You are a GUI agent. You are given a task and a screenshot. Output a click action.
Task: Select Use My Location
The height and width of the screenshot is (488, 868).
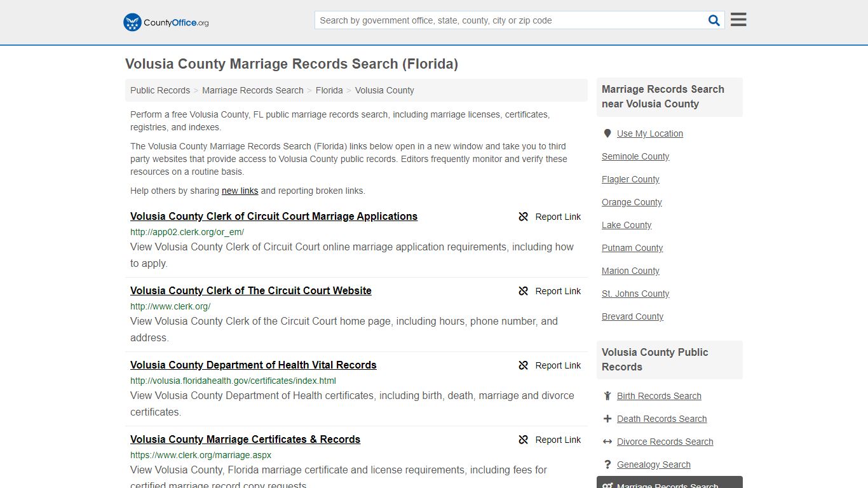(x=650, y=133)
